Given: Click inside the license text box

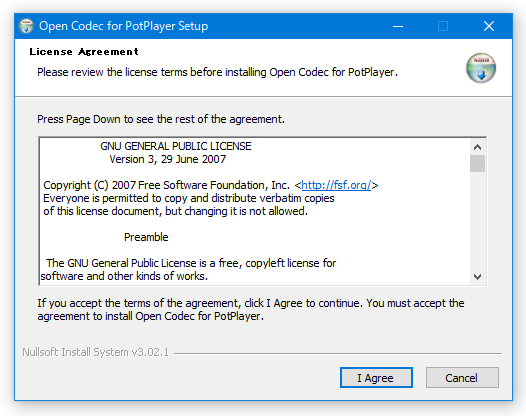Looking at the screenshot, I should point(255,211).
